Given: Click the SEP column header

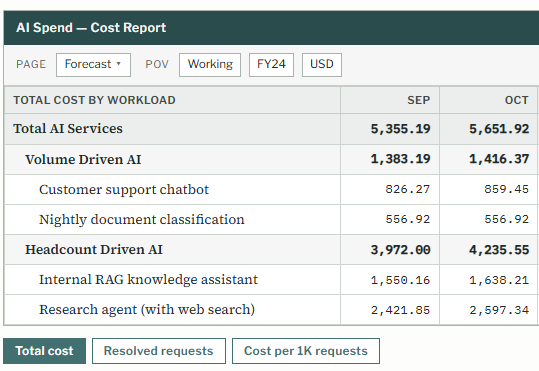Looking at the screenshot, I should pos(390,100).
